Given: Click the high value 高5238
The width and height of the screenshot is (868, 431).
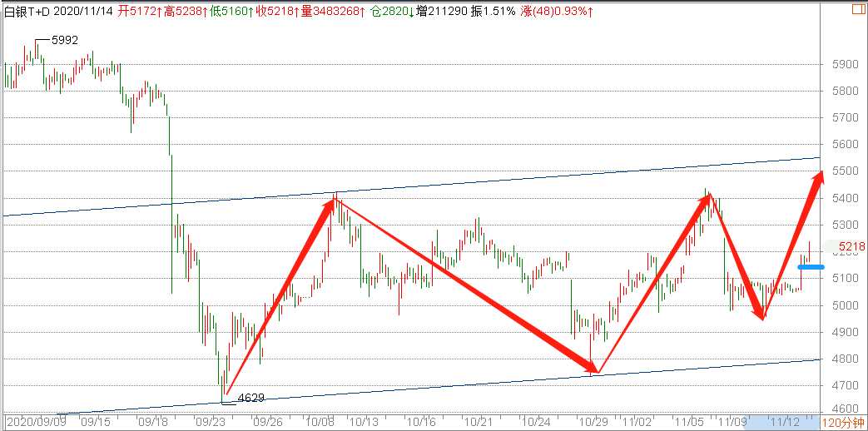Looking at the screenshot, I should point(185,12).
